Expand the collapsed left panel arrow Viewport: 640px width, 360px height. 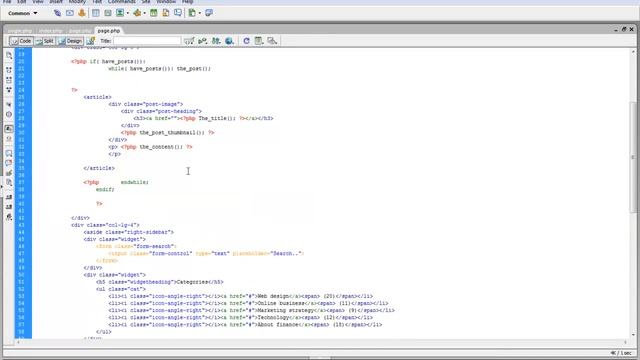[1, 186]
